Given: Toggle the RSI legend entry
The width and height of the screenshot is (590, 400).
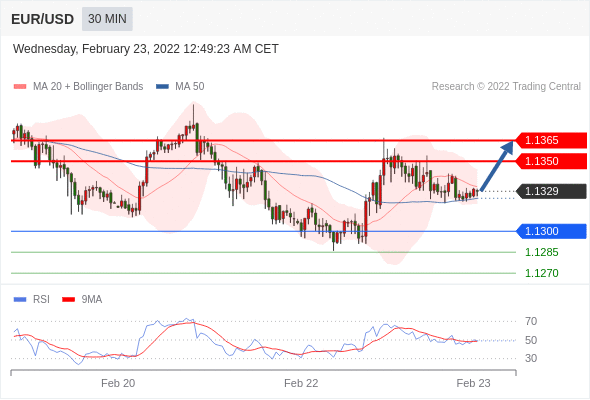Looking at the screenshot, I should (32, 300).
